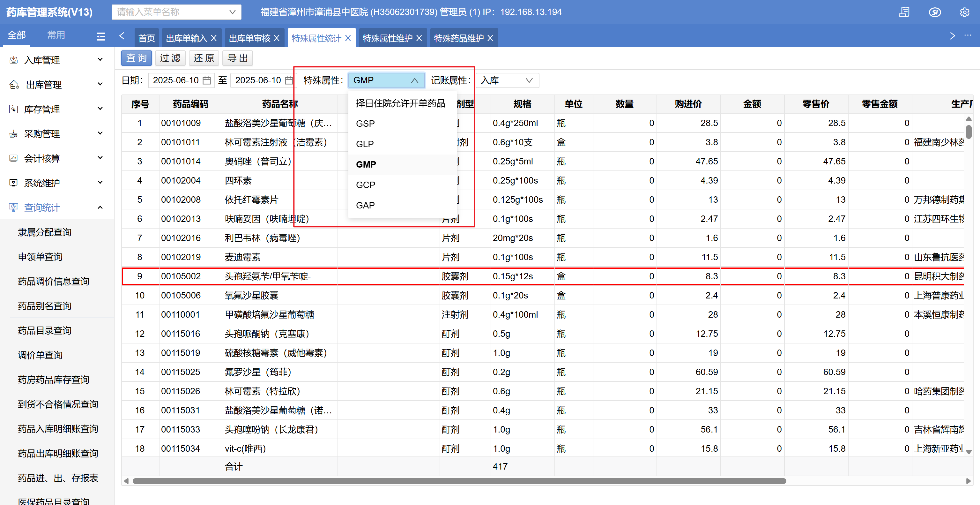Screen dimensions: 980x505
Task: Click the 导出 button
Action: 237,58
